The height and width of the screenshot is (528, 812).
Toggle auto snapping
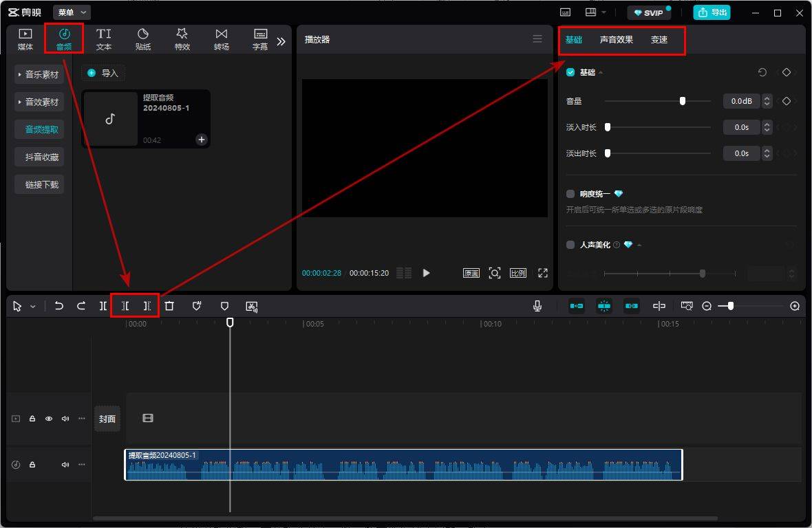coord(603,306)
